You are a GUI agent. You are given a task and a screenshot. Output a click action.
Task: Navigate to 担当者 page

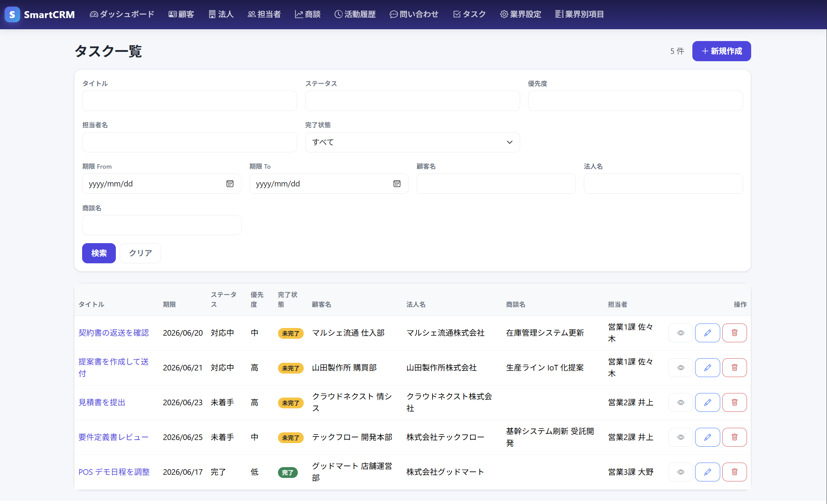coord(264,14)
